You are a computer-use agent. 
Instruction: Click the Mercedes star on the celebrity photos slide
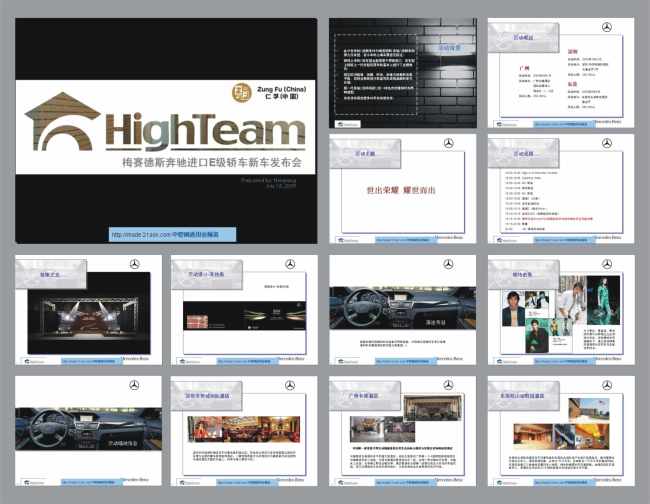tap(606, 264)
